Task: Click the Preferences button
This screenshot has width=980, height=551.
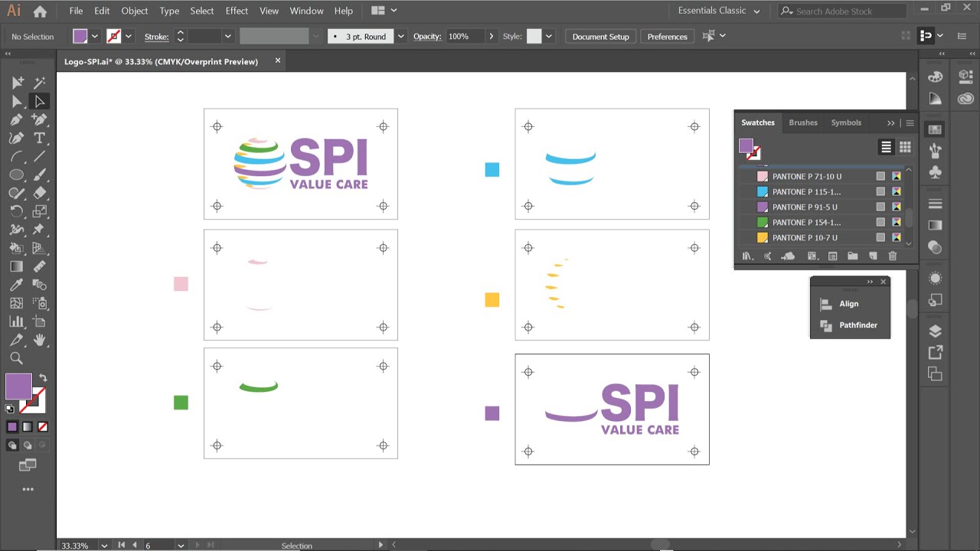Action: click(x=667, y=36)
